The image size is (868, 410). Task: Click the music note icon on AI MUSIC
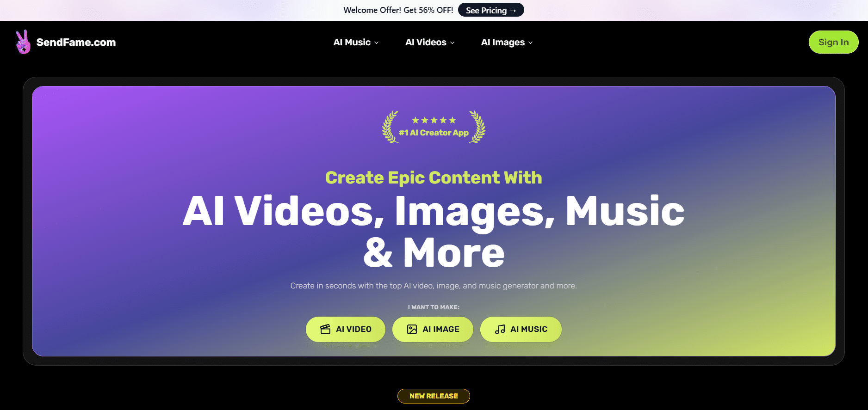tap(500, 329)
